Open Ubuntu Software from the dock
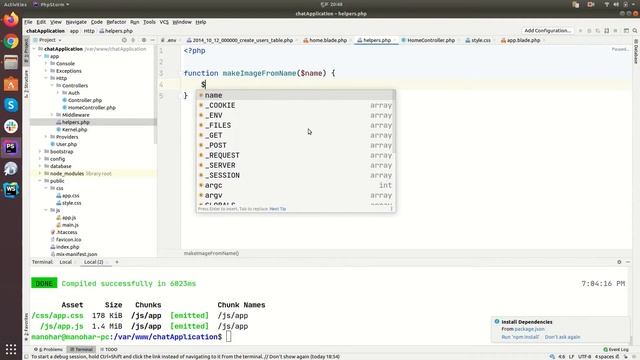This screenshot has width=640, height=360. click(11, 84)
